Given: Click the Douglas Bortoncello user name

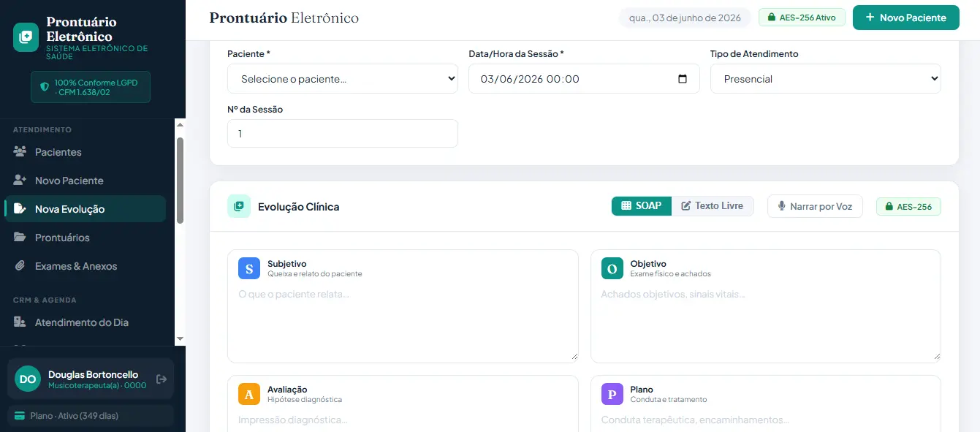Looking at the screenshot, I should (x=93, y=374).
